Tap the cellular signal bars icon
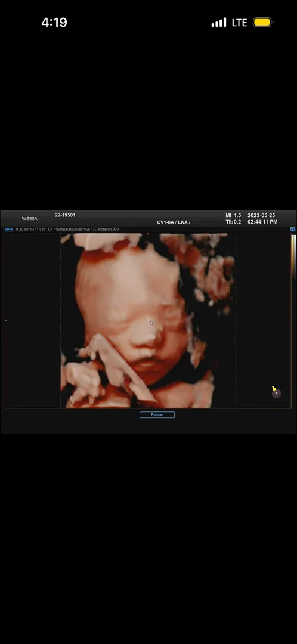Image resolution: width=297 pixels, height=644 pixels. (x=218, y=22)
